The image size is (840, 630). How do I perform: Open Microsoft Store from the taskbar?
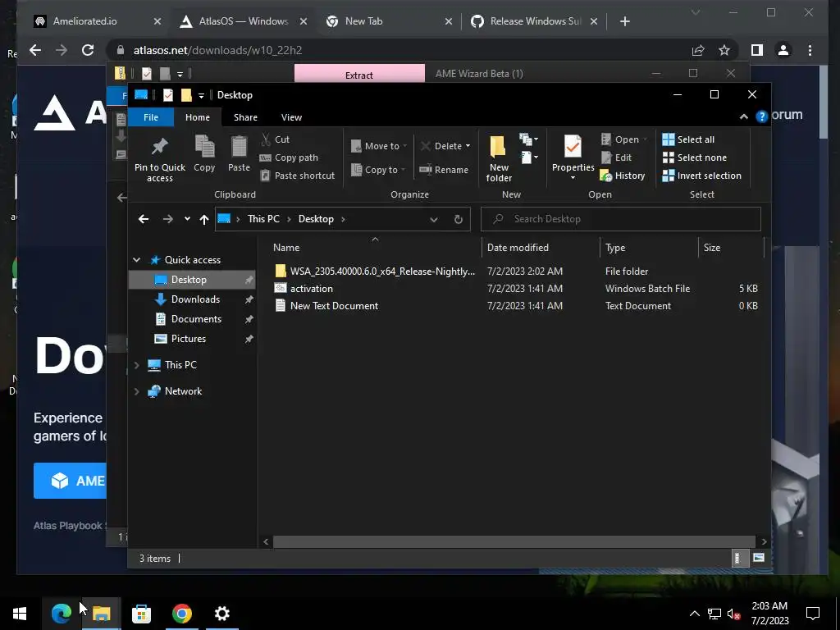[x=141, y=614]
